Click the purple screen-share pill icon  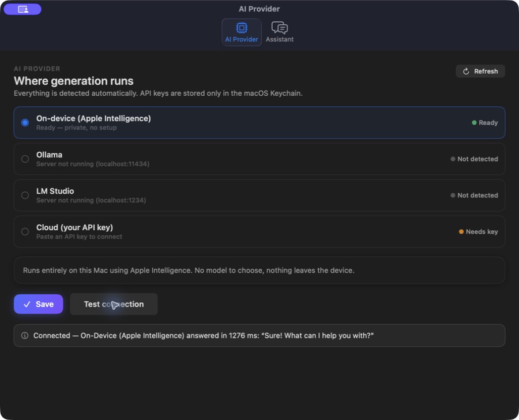coord(22,9)
